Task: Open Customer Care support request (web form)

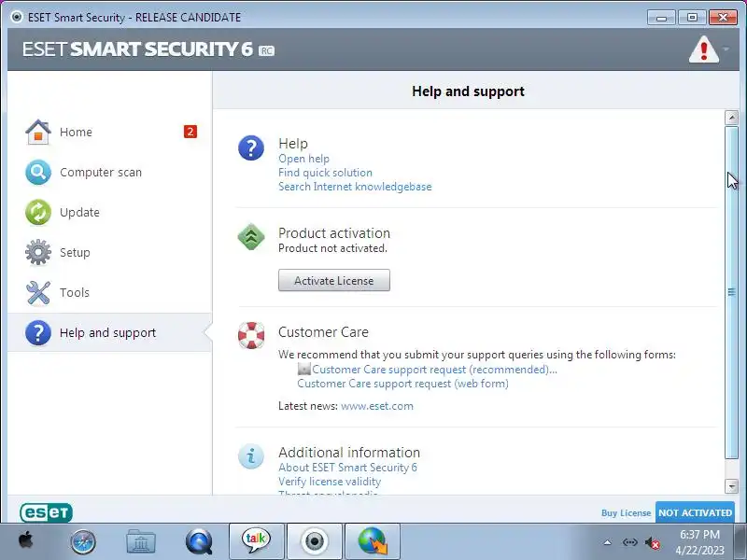Action: [x=403, y=384]
